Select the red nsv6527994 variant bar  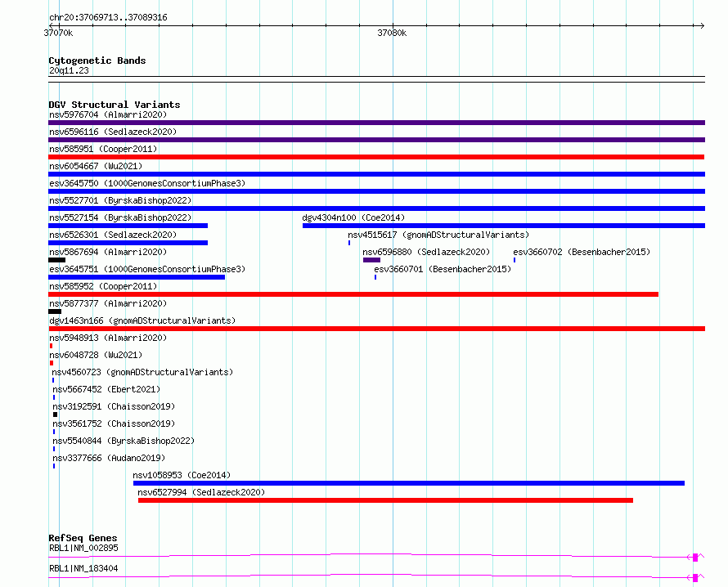pyautogui.click(x=385, y=500)
